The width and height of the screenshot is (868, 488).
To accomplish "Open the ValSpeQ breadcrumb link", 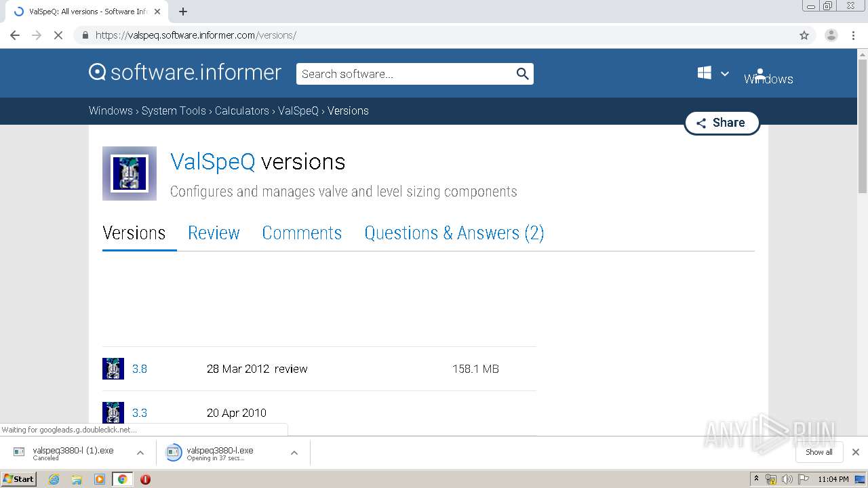I will [x=298, y=110].
